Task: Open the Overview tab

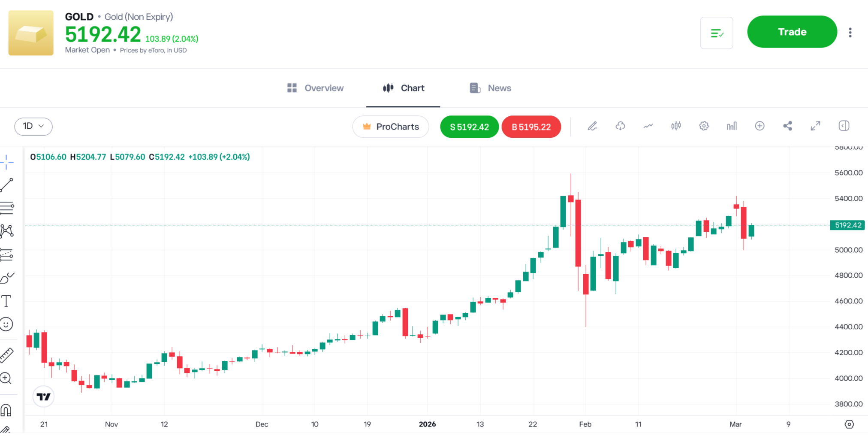Action: point(315,88)
